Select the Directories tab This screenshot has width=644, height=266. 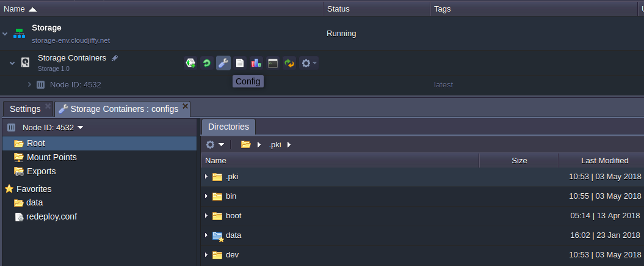tap(228, 127)
